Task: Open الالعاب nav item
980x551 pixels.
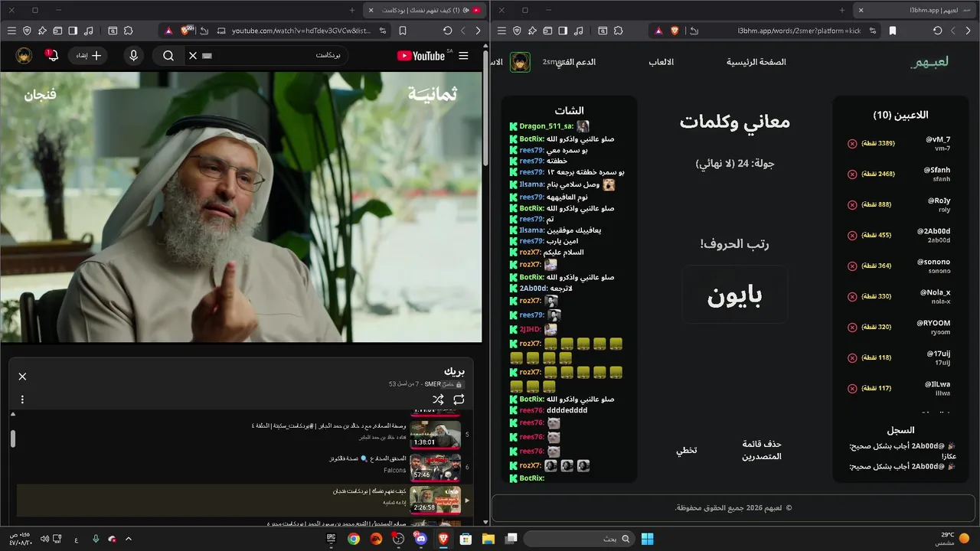Action: (x=661, y=62)
